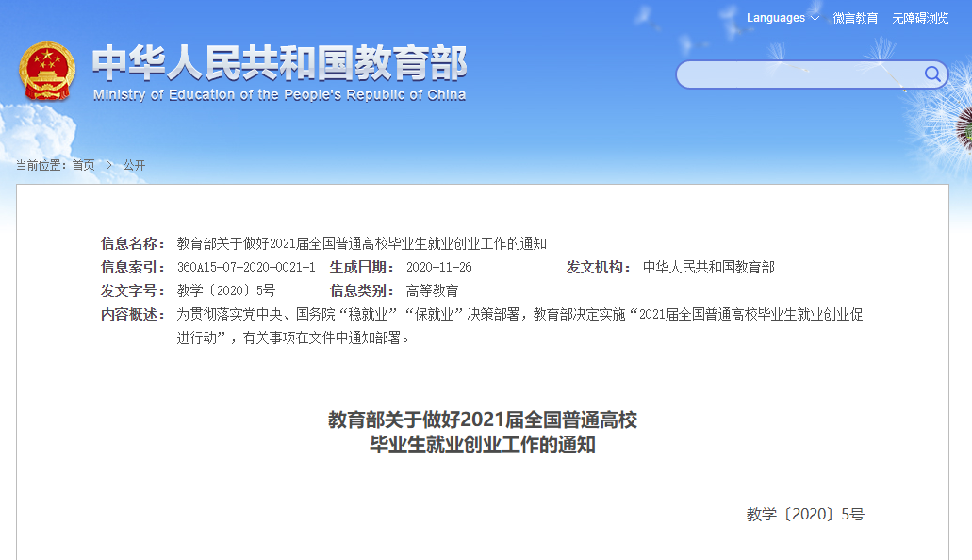This screenshot has height=560, width=972.
Task: Click the 发文机构 label
Action: 599,268
